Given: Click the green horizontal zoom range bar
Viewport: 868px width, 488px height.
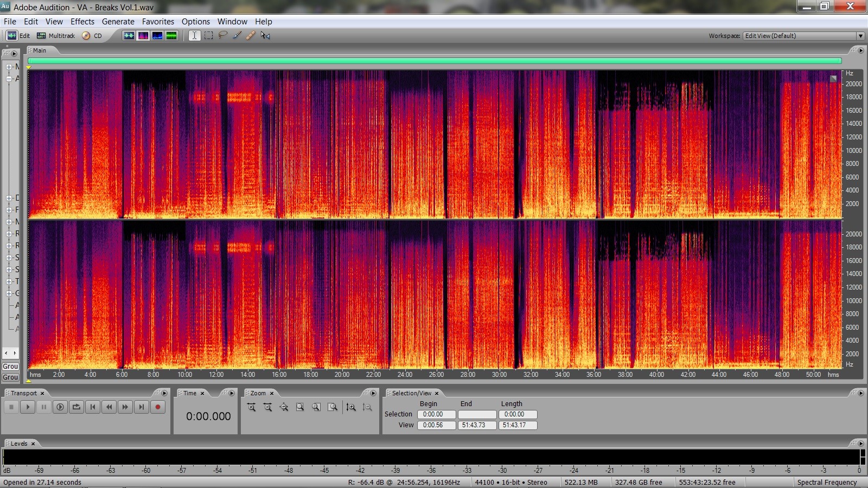Looking at the screenshot, I should 434,61.
